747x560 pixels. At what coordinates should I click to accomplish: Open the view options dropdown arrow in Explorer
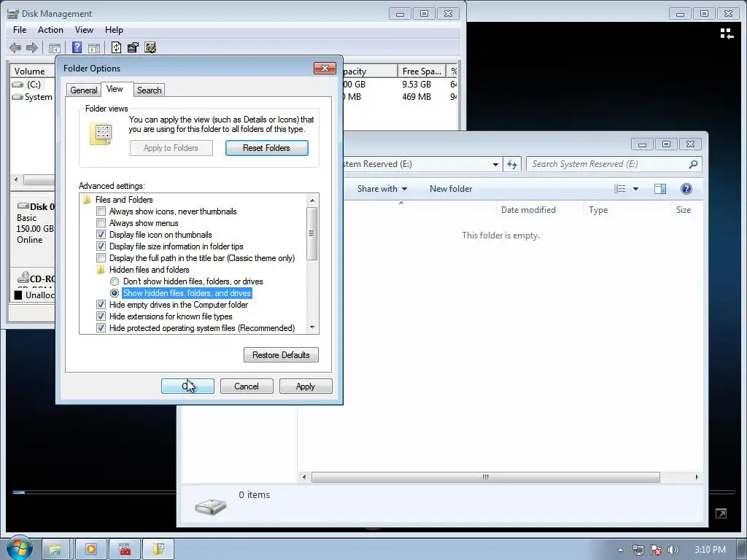[x=635, y=189]
